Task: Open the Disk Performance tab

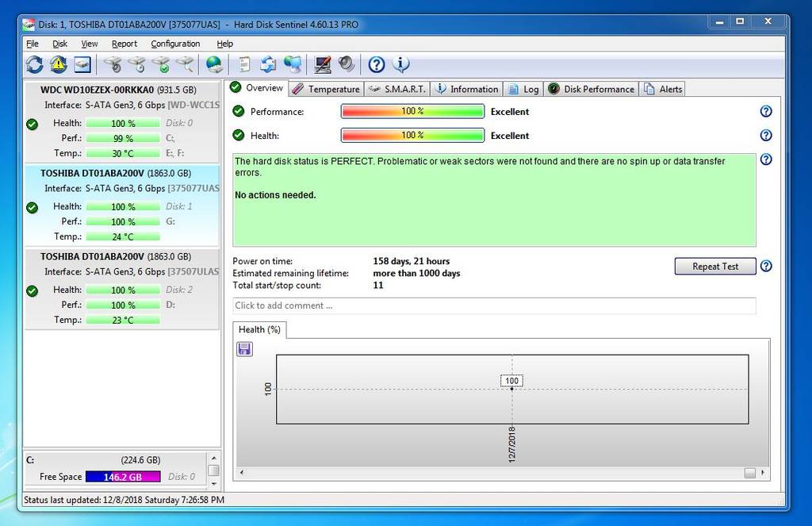Action: point(592,89)
